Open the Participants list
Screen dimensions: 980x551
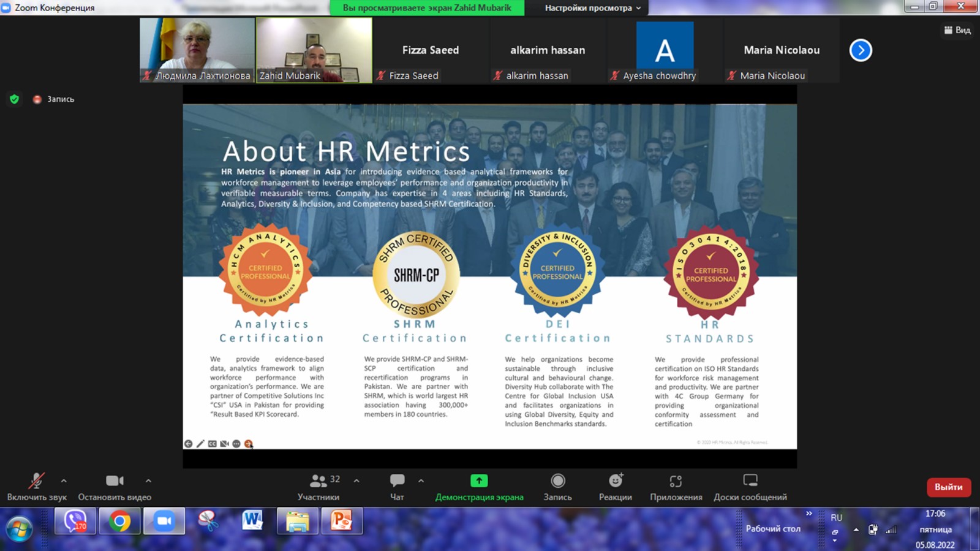pyautogui.click(x=318, y=482)
